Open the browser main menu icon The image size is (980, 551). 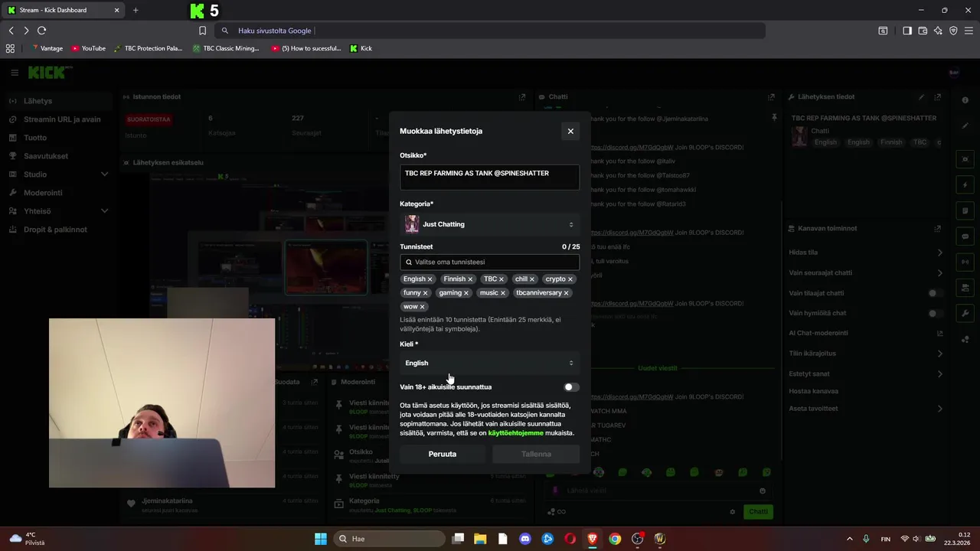pos(969,31)
